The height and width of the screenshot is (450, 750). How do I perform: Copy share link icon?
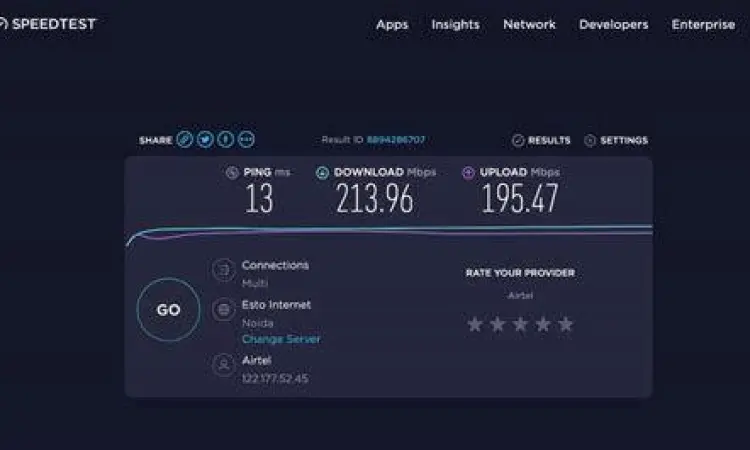(185, 139)
